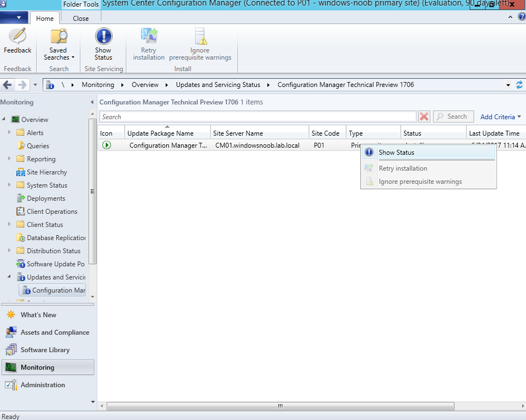Choose Retry installation from context menu
Image resolution: width=526 pixels, height=420 pixels.
(x=428, y=168)
